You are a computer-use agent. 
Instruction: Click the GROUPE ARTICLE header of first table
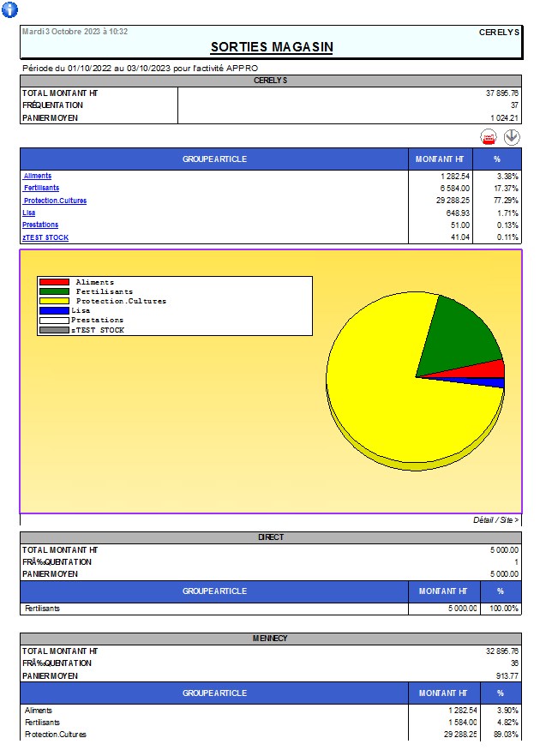pyautogui.click(x=214, y=159)
